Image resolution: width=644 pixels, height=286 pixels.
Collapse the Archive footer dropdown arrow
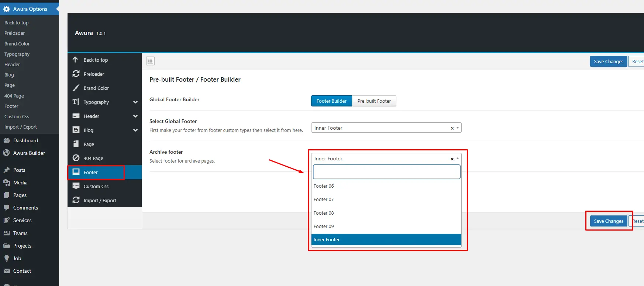(x=458, y=159)
